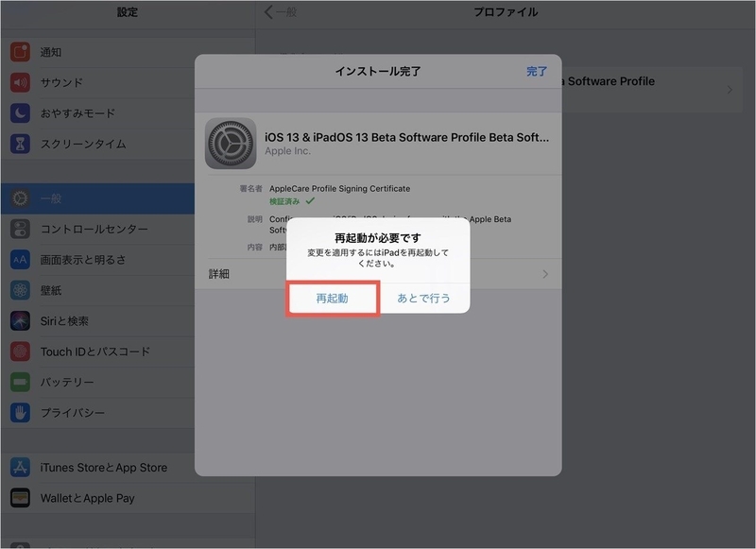Image resolution: width=756 pixels, height=549 pixels.
Task: Choose あとで行う to restart later
Action: tap(423, 299)
